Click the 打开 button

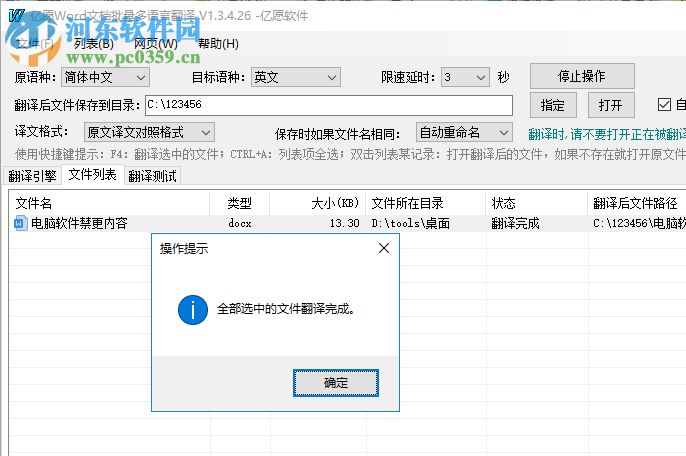pyautogui.click(x=610, y=105)
